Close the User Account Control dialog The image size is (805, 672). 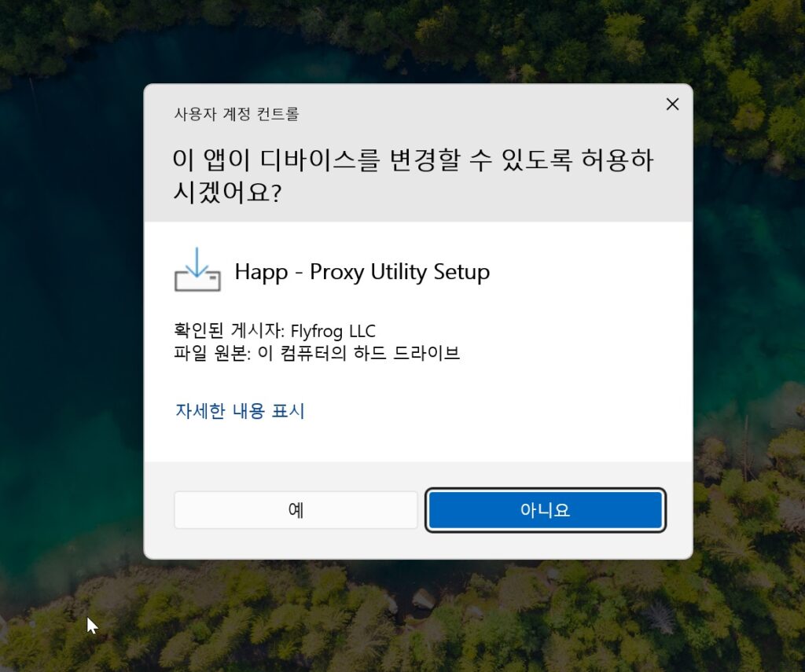coord(672,105)
